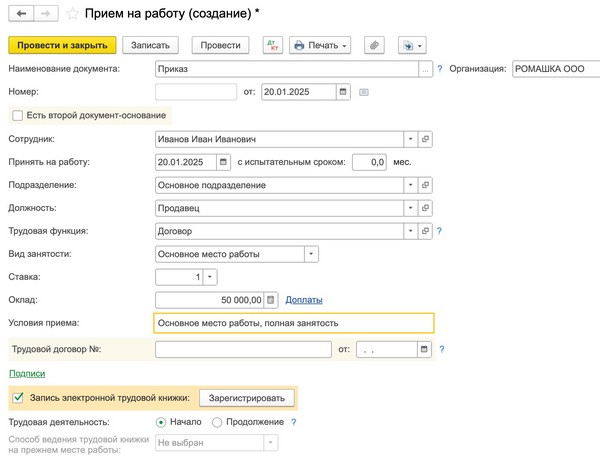Click the paperclip attachments icon
The image size is (600, 463).
pos(375,45)
